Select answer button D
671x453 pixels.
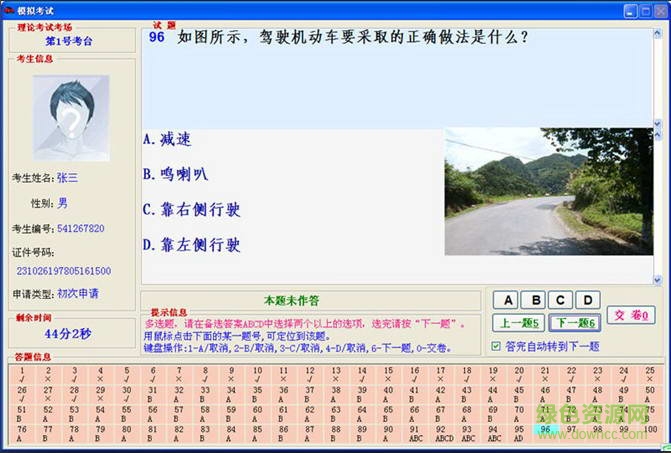click(588, 300)
